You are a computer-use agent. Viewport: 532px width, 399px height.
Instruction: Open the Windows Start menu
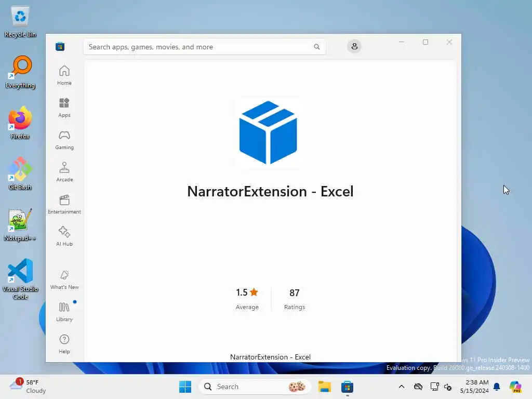[185, 387]
